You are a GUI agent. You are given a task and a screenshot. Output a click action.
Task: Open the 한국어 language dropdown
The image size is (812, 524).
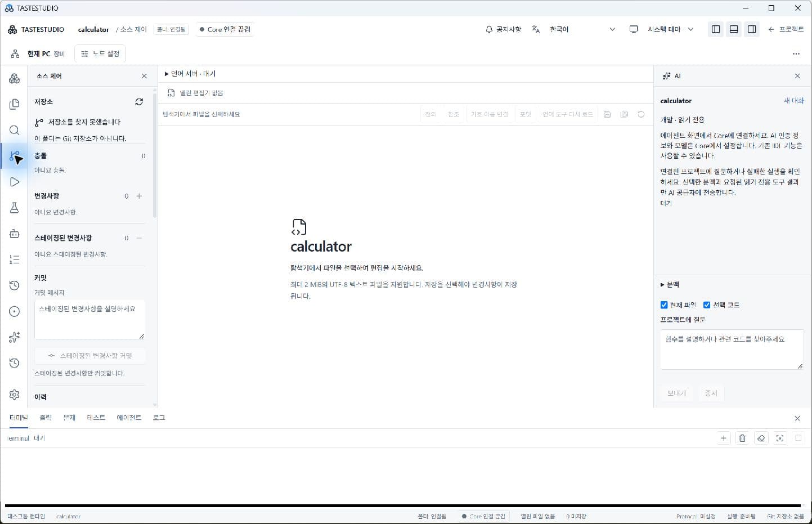(x=582, y=29)
